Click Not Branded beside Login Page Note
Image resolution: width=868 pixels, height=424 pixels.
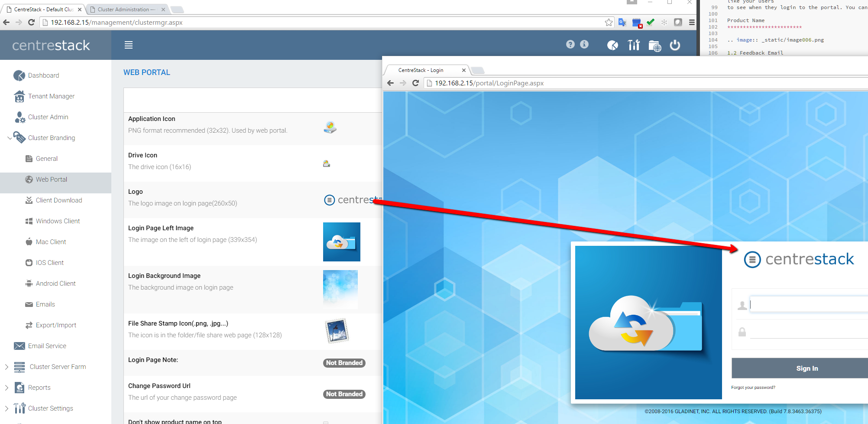point(344,363)
